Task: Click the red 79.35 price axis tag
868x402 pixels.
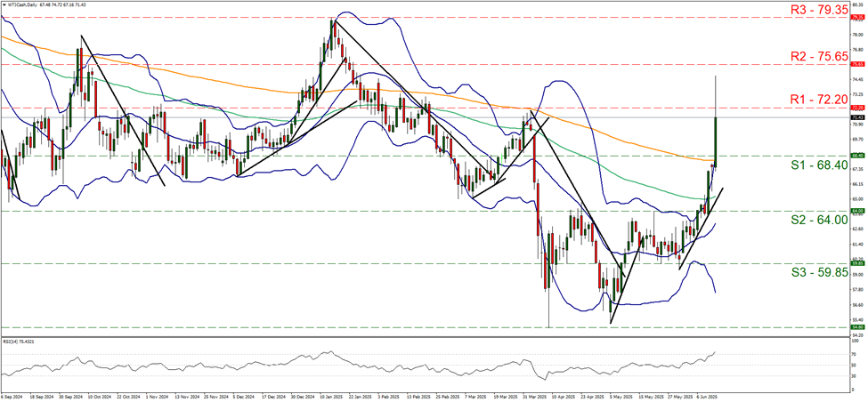Action: (x=857, y=17)
